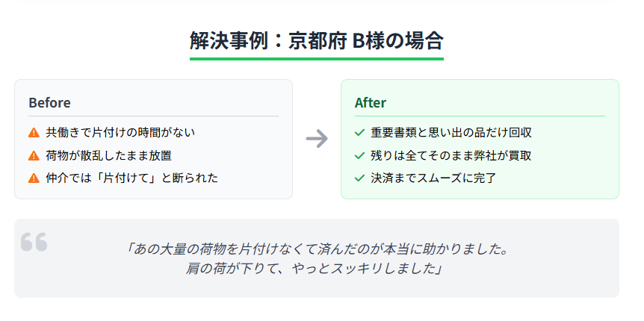Click the checkmark beside 重要書類と思い出の品だけ回収

point(359,133)
